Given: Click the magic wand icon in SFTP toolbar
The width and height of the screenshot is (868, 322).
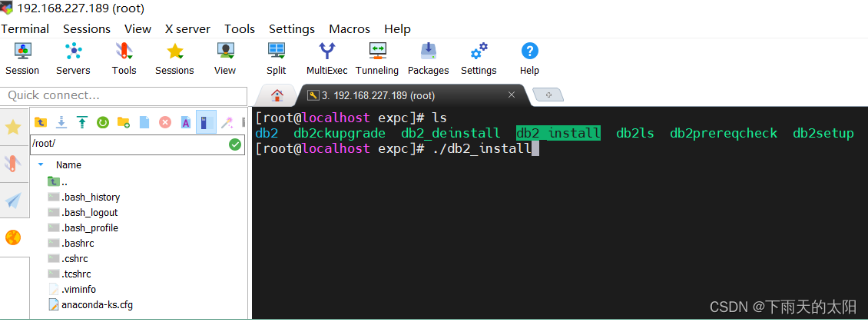Looking at the screenshot, I should 227,122.
